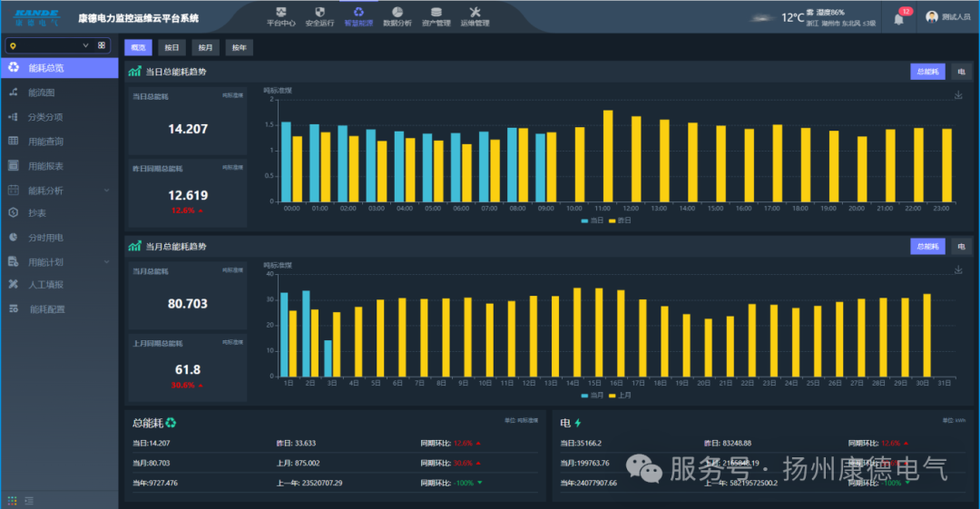Screen dimensions: 980x509
Task: Click the grid icon beside the location dropdown
Action: point(103,45)
